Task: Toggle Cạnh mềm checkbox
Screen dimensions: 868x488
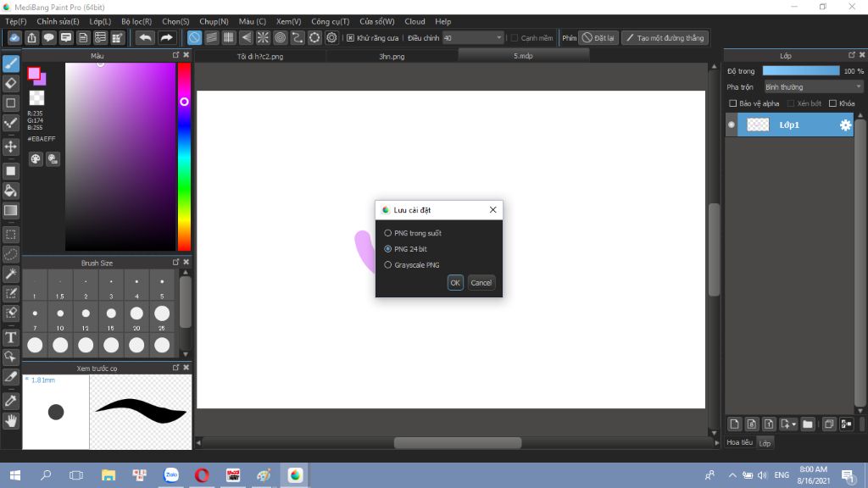Action: (x=515, y=37)
